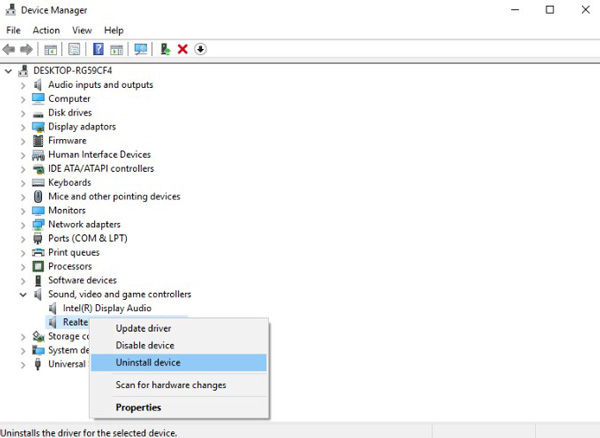
Task: Collapse the DESKTOP-RG59CF4 root node
Action: [x=8, y=71]
